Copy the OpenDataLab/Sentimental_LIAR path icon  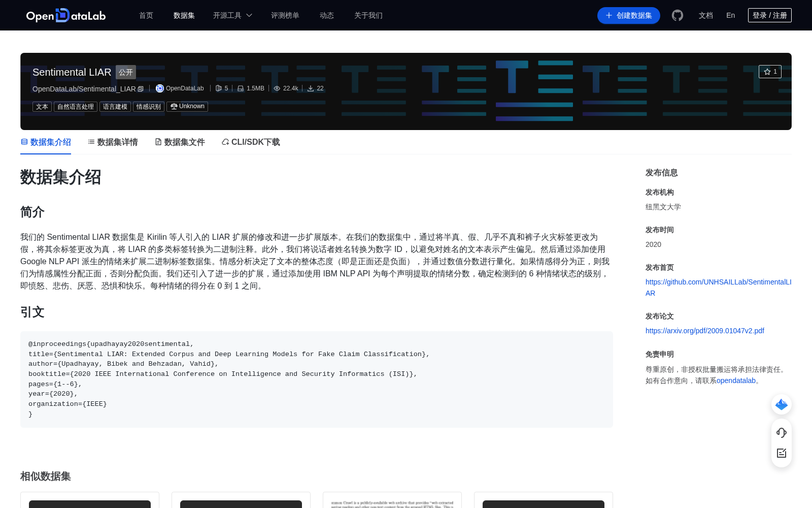141,89
